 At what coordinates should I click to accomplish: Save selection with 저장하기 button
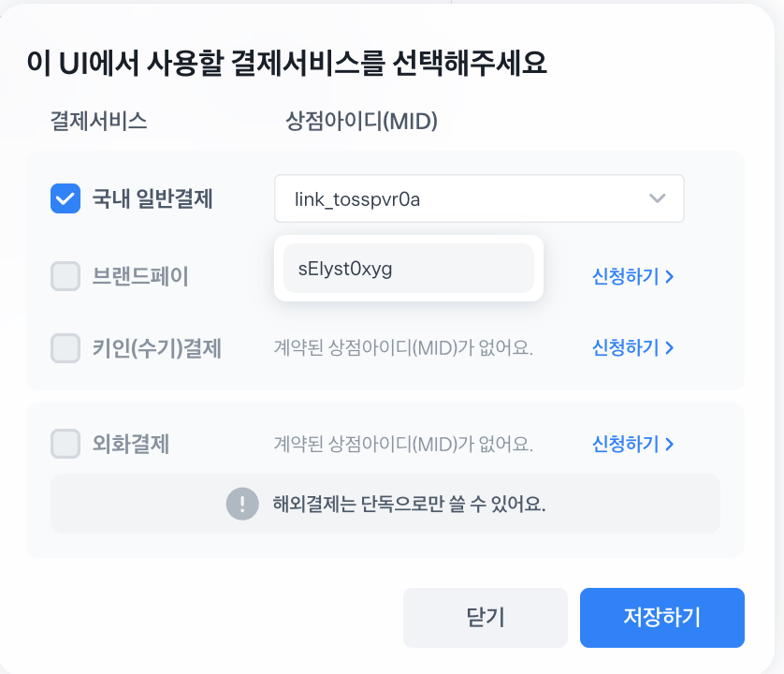pyautogui.click(x=662, y=618)
